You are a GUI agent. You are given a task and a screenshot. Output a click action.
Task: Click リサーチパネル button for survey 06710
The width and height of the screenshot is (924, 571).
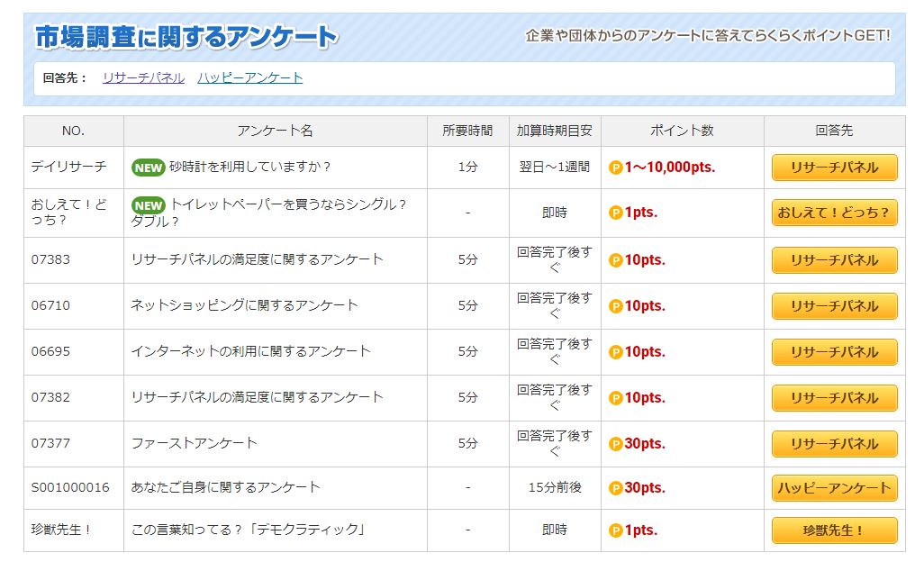click(835, 306)
